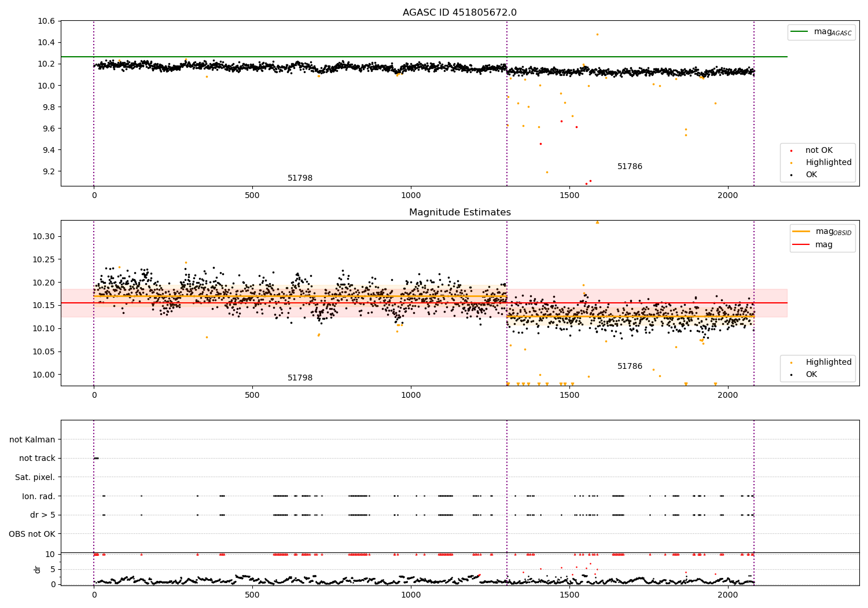Click the '10.10' y-axis tick label

[x=44, y=328]
